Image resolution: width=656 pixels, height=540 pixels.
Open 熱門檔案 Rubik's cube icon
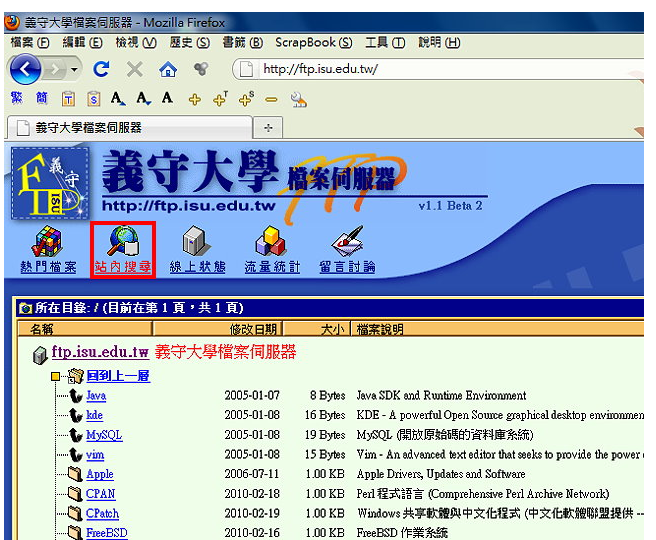[x=48, y=241]
